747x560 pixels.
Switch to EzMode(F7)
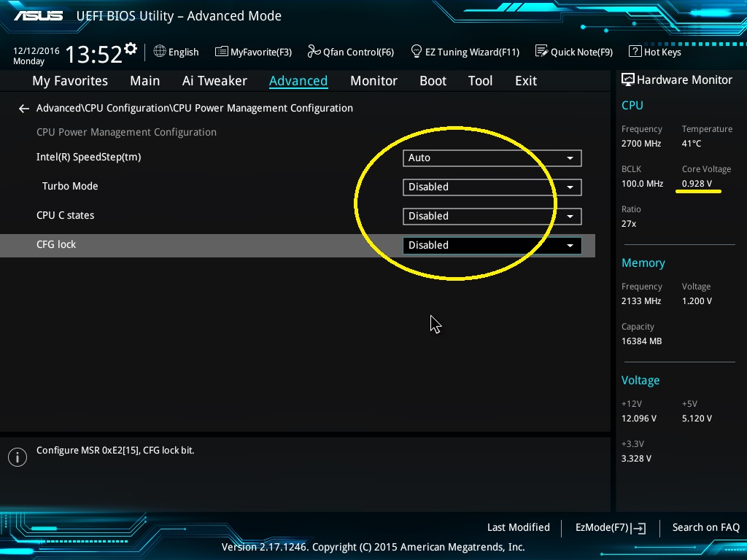[x=611, y=527]
